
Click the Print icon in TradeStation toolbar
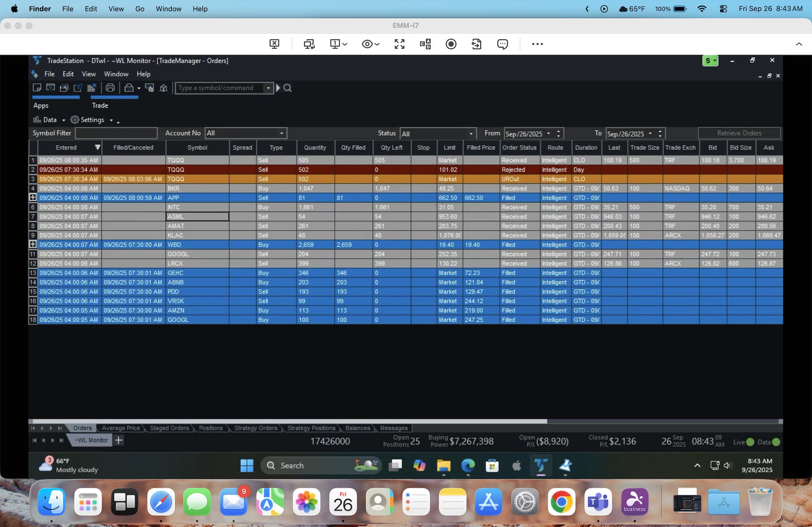click(x=110, y=88)
